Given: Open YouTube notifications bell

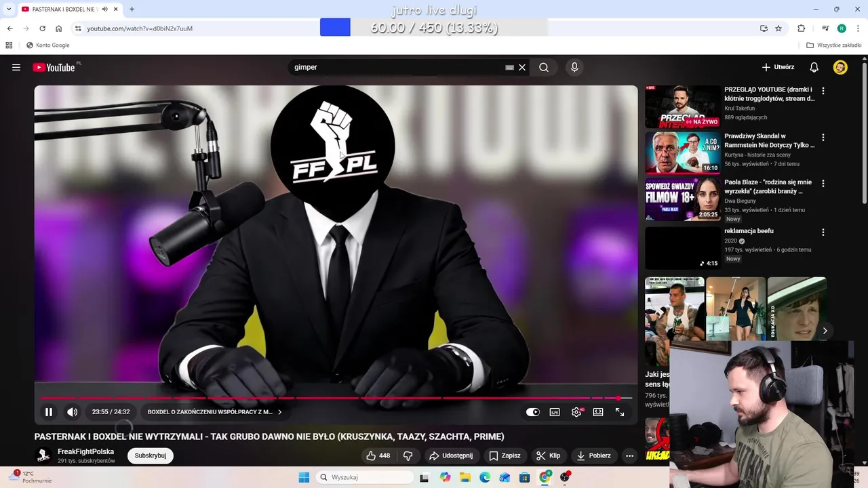Looking at the screenshot, I should click(x=814, y=67).
